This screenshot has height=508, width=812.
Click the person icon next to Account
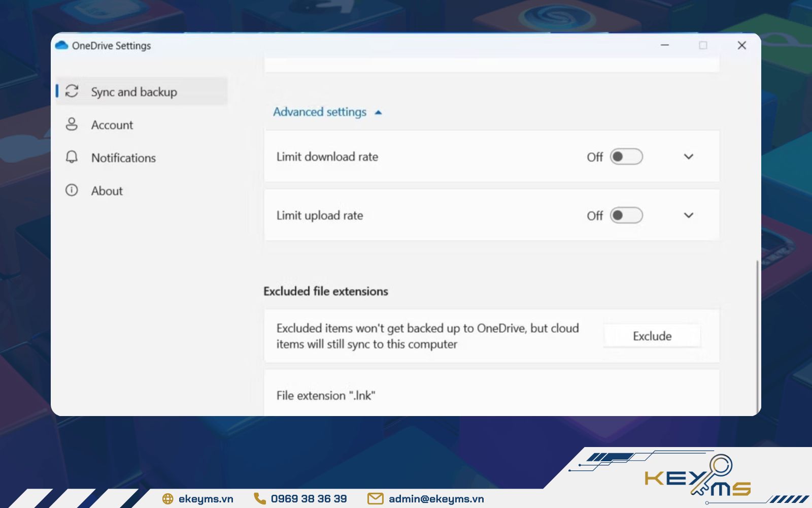coord(72,124)
